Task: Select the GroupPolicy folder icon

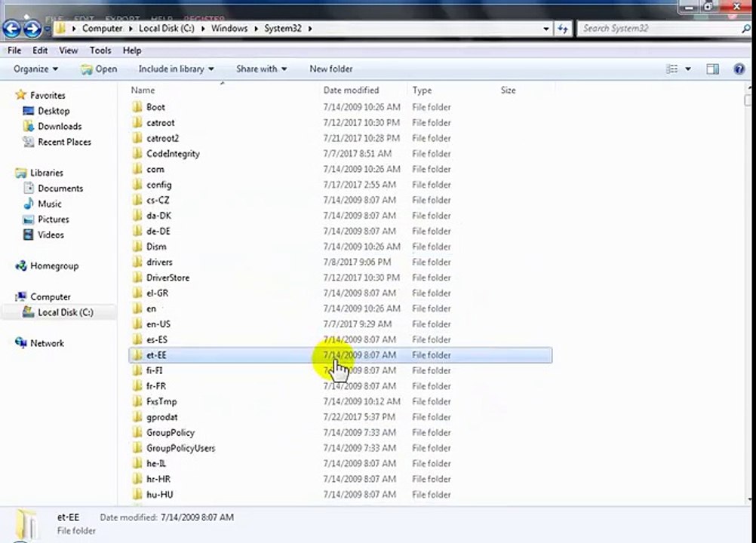Action: (x=137, y=432)
